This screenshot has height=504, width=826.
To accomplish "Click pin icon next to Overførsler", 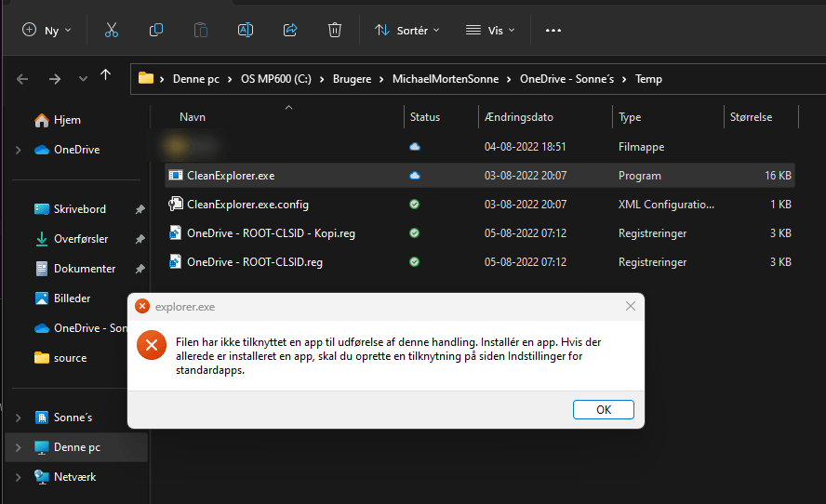I will [x=140, y=239].
